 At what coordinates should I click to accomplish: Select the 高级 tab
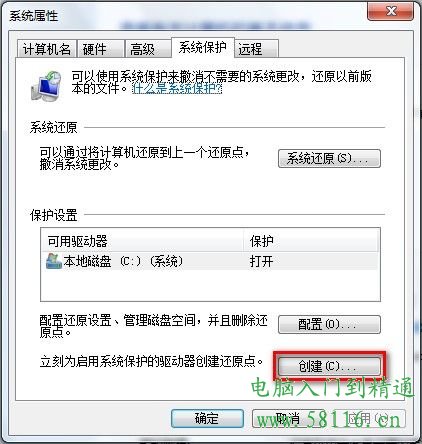(148, 49)
